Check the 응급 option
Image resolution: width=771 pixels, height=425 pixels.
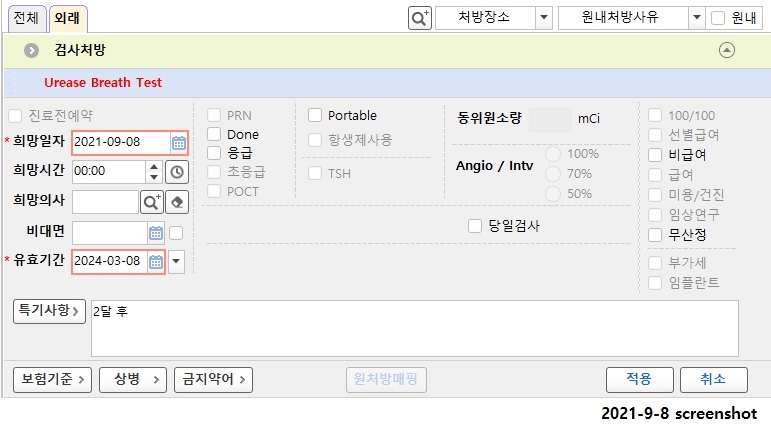pyautogui.click(x=214, y=153)
